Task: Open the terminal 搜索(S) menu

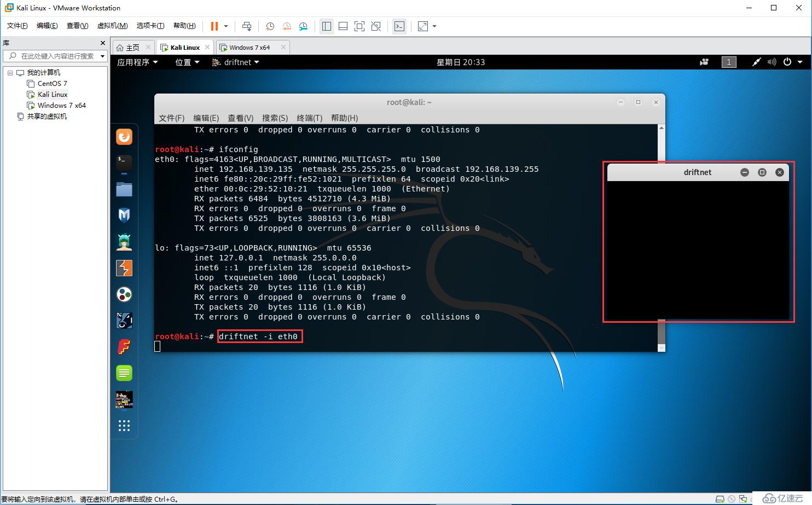Action: click(275, 118)
